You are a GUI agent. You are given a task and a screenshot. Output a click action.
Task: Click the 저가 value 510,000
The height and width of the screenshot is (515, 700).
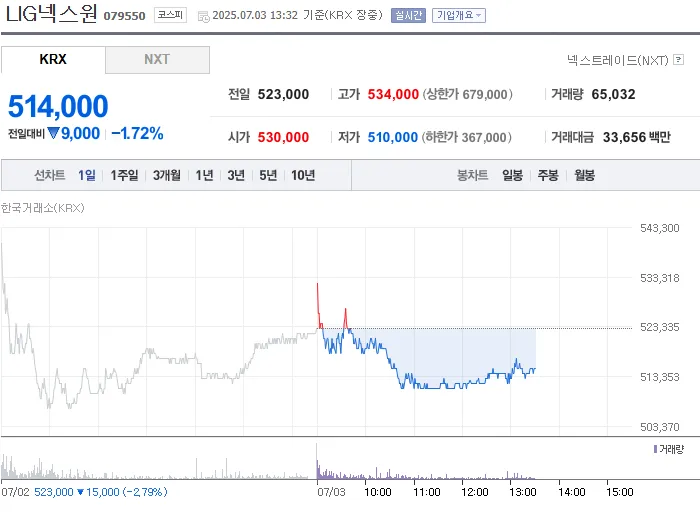[x=392, y=137]
